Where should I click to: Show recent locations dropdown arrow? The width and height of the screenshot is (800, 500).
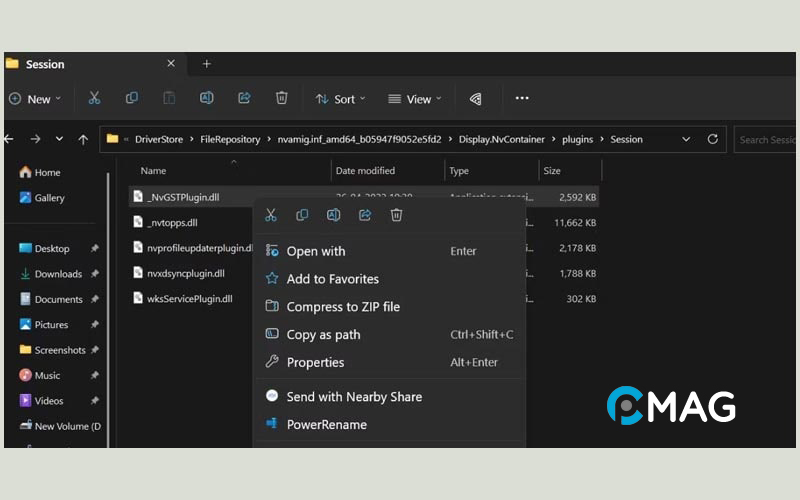[59, 139]
